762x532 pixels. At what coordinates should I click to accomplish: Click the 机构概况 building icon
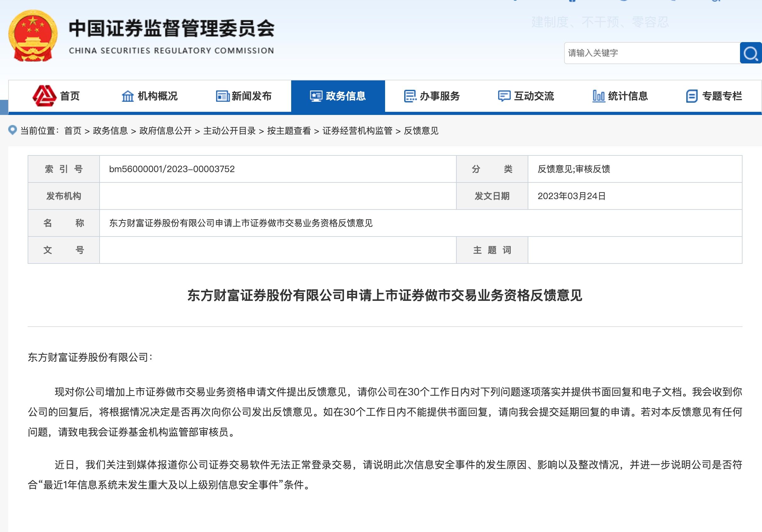(128, 96)
